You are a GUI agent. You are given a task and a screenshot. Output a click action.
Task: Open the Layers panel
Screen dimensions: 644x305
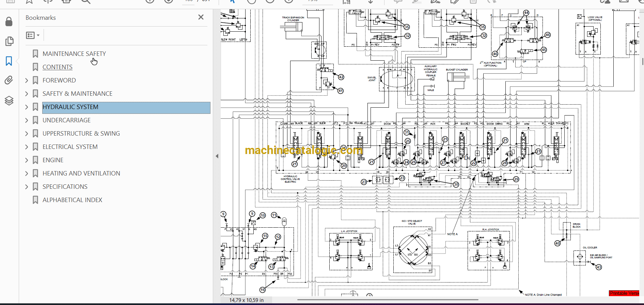[x=9, y=101]
